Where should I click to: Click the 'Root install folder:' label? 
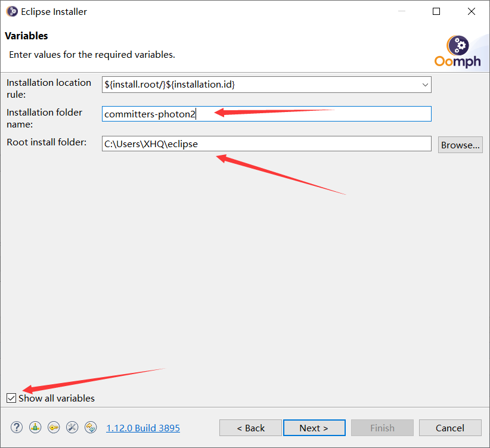coord(46,142)
